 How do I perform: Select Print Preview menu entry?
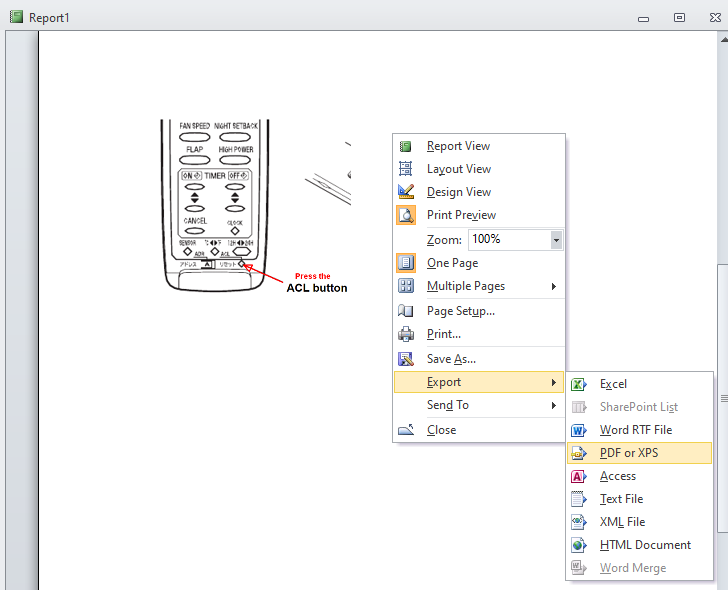pyautogui.click(x=479, y=215)
